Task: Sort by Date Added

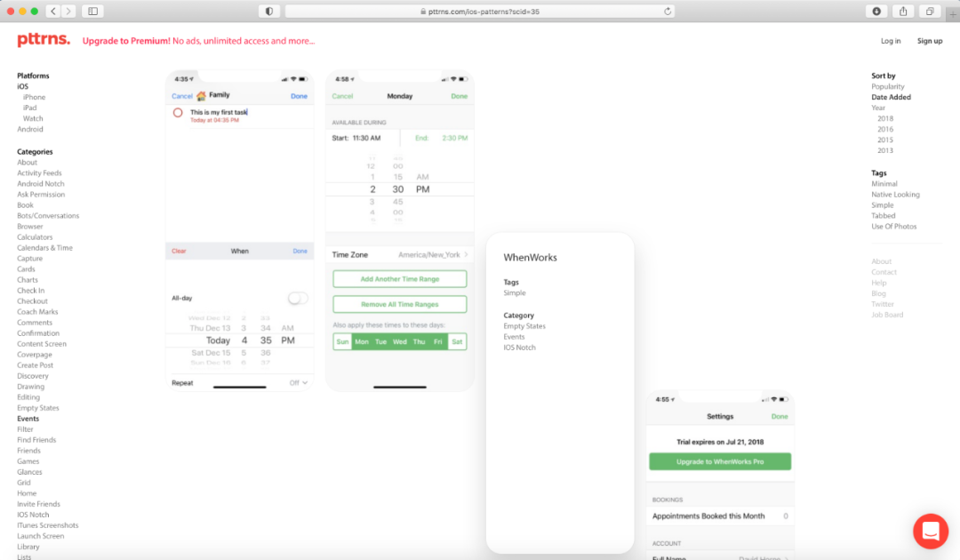Action: point(891,97)
